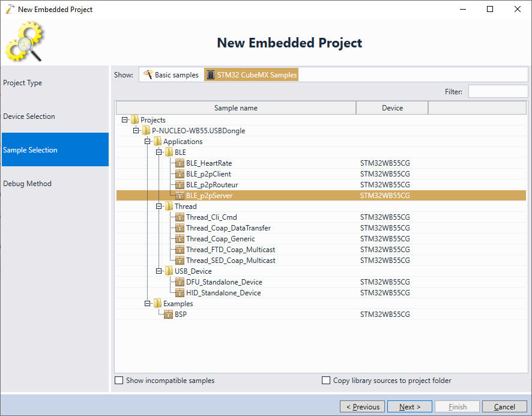This screenshot has width=532, height=416.
Task: Click the Thread_Cli_Cmd sample package icon
Action: (180, 217)
